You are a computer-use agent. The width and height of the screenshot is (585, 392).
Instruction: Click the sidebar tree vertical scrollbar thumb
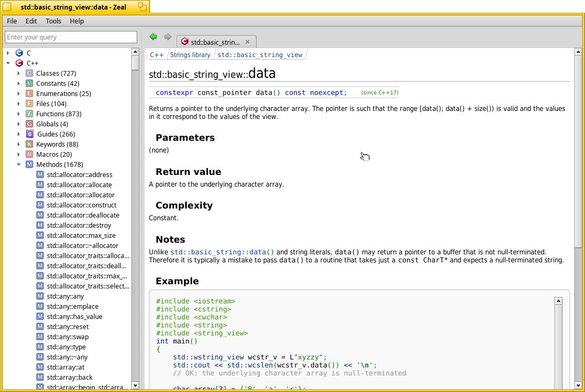click(136, 62)
